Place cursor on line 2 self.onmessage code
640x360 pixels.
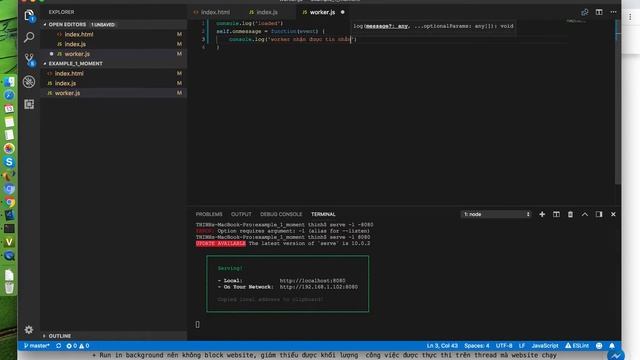pyautogui.click(x=270, y=31)
